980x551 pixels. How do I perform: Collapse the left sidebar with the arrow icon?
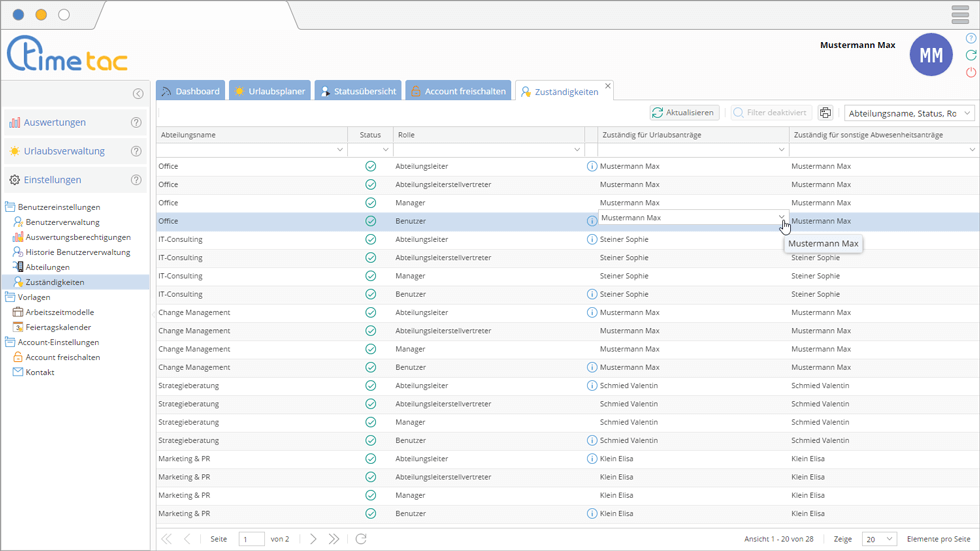coord(138,94)
